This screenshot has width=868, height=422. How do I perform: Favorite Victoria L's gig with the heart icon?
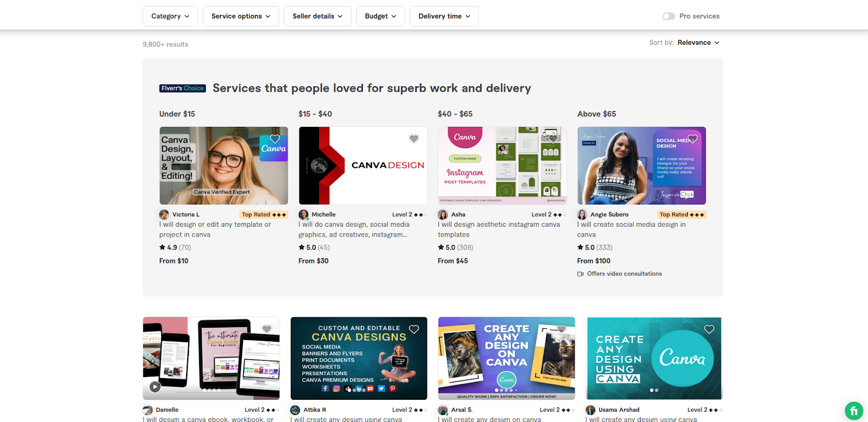pos(275,139)
